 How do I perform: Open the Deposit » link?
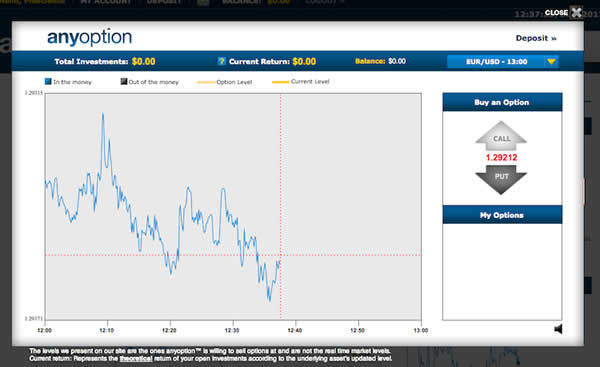[x=536, y=38]
